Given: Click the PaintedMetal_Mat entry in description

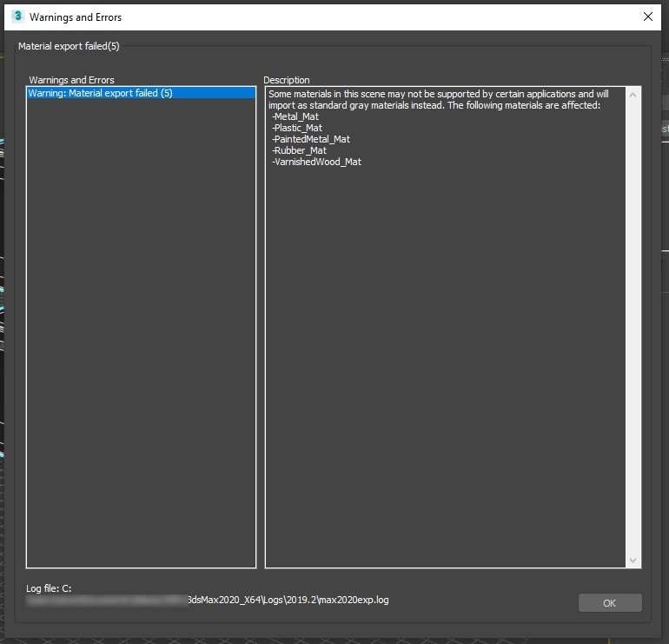Looking at the screenshot, I should (x=311, y=139).
